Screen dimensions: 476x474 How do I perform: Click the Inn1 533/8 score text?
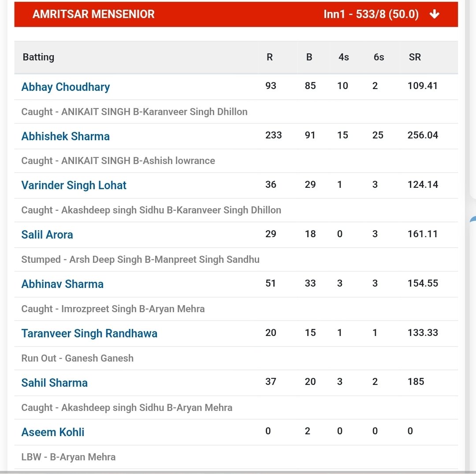pyautogui.click(x=371, y=14)
